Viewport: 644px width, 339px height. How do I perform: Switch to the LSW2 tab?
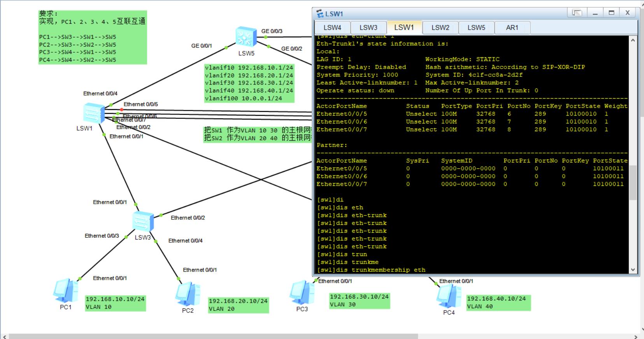pyautogui.click(x=440, y=28)
